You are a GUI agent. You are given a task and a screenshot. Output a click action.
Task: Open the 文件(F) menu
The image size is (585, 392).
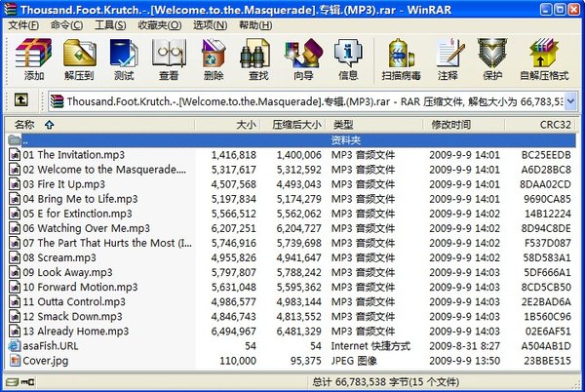23,25
